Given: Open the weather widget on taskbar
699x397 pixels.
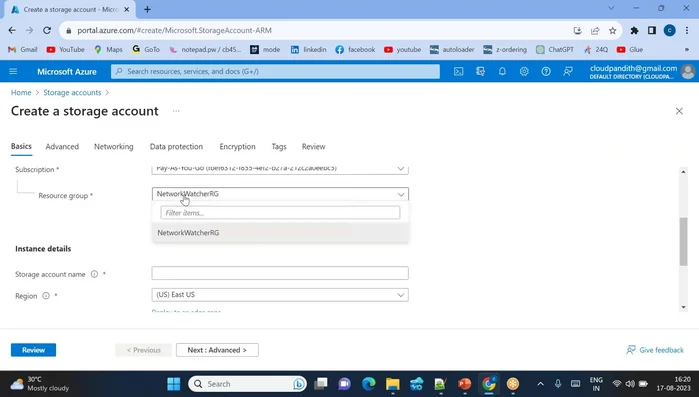Looking at the screenshot, I should (x=40, y=384).
